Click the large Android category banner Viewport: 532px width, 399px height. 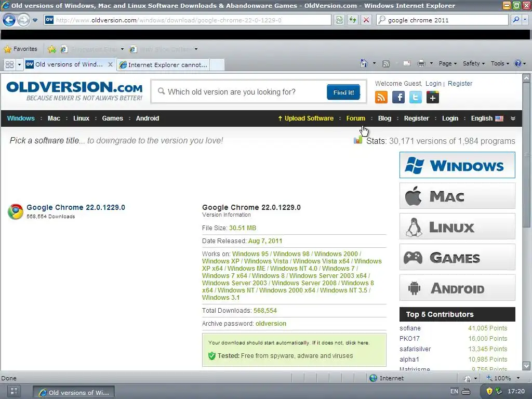457,288
